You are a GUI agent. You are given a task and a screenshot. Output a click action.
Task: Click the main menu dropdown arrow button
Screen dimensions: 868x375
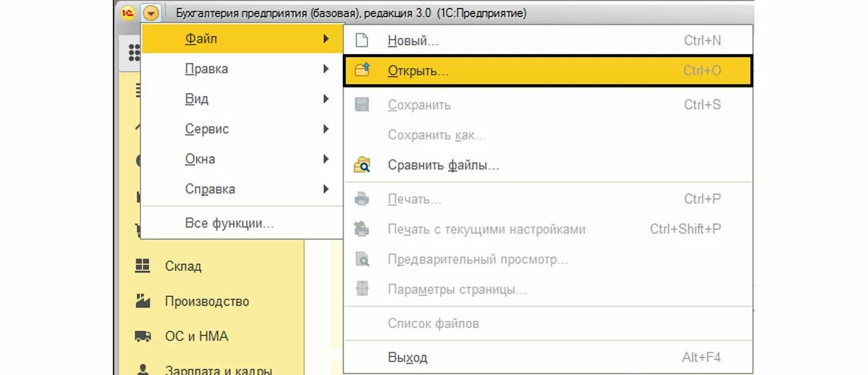(150, 13)
